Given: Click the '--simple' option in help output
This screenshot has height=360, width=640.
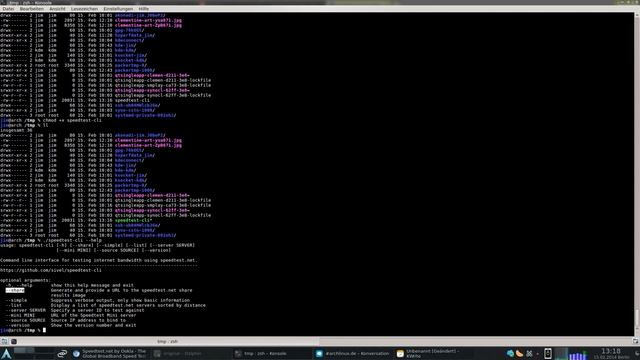Looking at the screenshot, I should (x=16, y=300).
